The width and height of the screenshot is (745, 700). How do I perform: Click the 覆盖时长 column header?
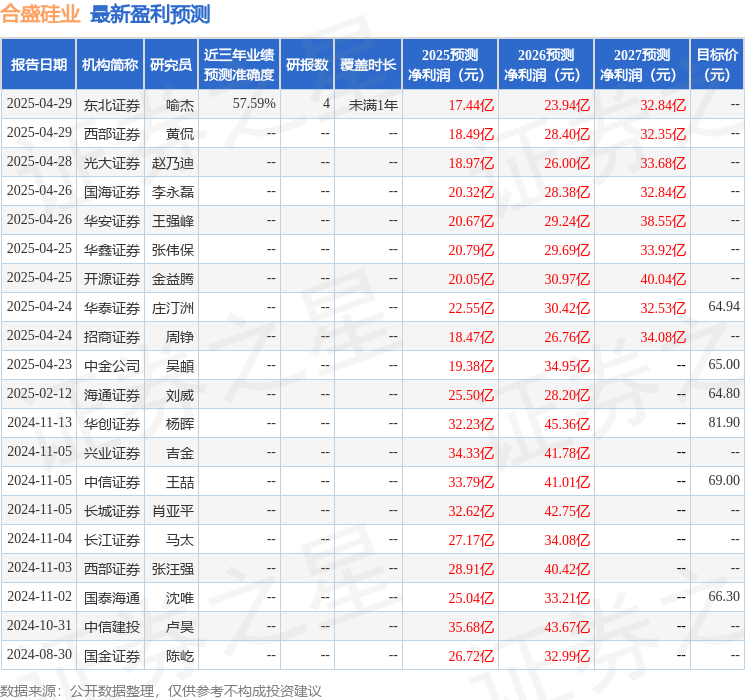click(x=368, y=65)
